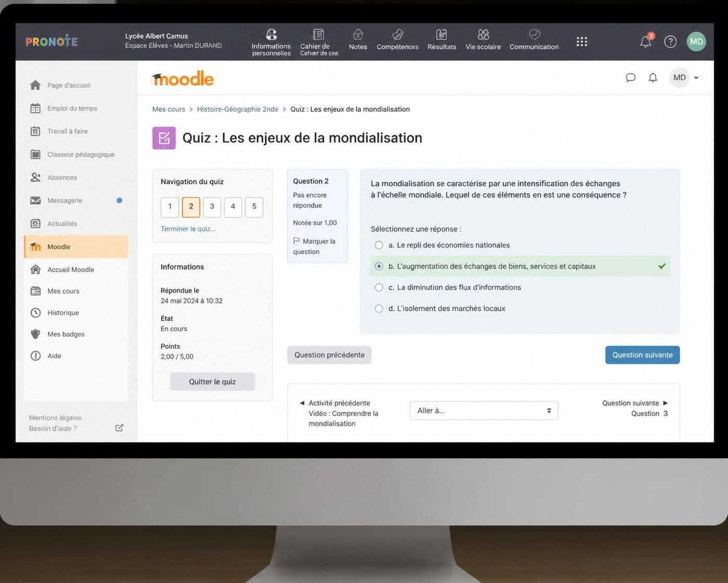Expand the MD user menu arrow in Moodle
728x583 pixels.
coord(696,78)
